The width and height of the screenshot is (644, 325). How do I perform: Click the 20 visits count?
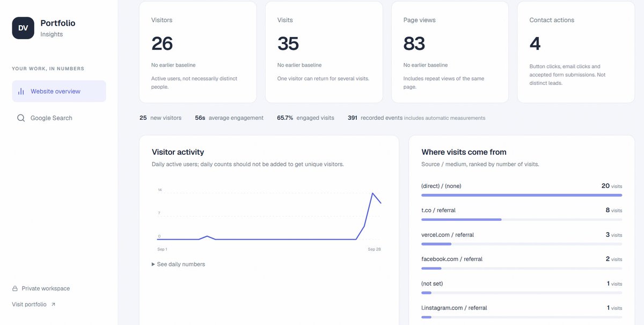click(x=612, y=186)
